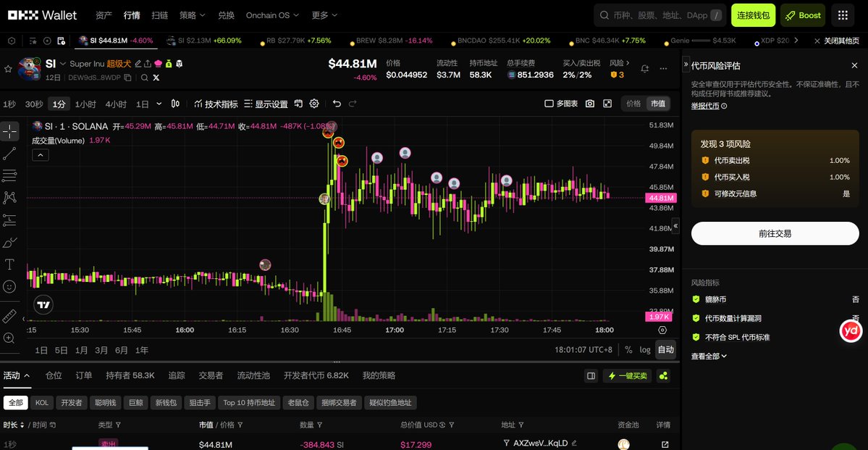Screen dimensions: 868x450
Task: Click the TradingView logo
Action: tap(43, 305)
